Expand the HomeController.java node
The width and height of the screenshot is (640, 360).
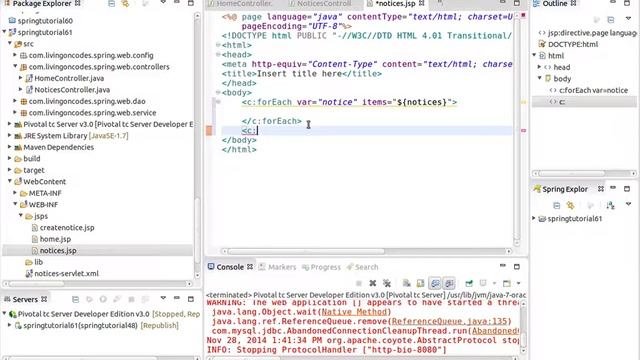pos(21,78)
